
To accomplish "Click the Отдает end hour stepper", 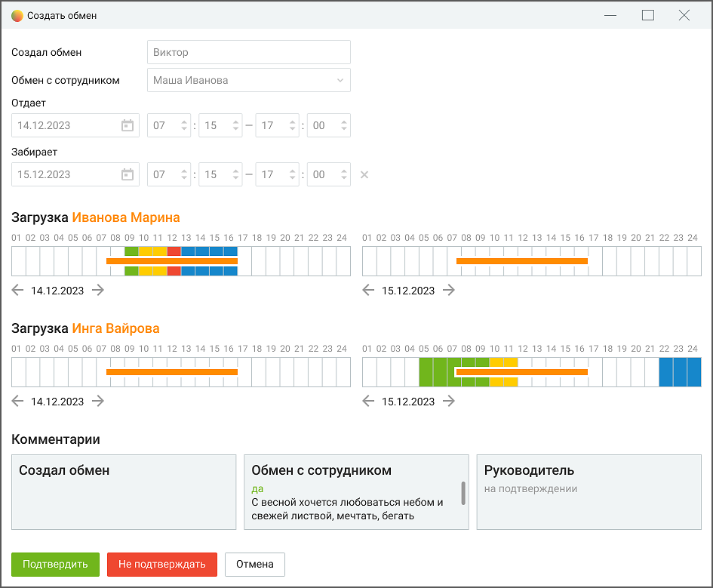I will click(x=293, y=125).
